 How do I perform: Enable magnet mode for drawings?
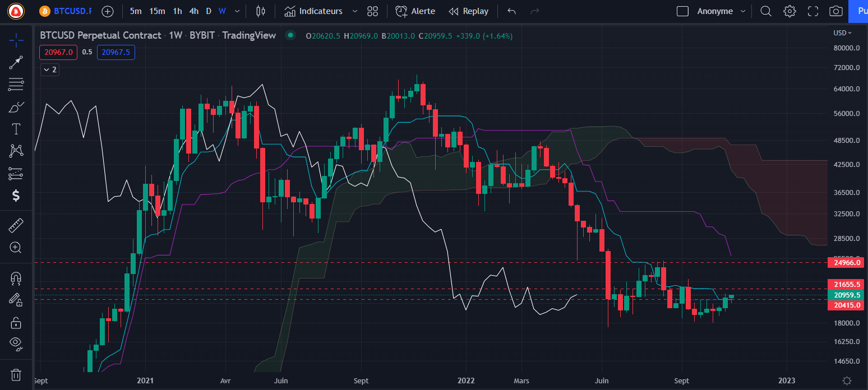[x=16, y=278]
